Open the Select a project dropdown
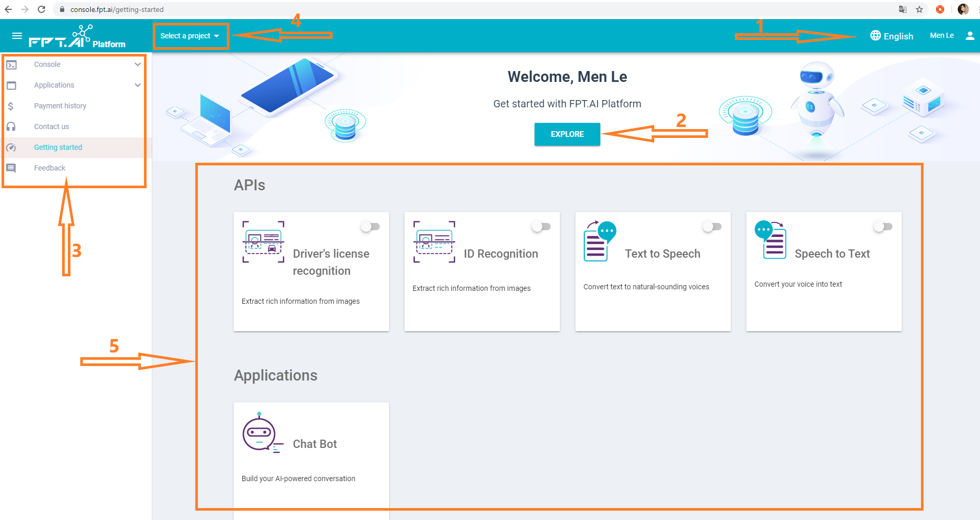 (190, 36)
